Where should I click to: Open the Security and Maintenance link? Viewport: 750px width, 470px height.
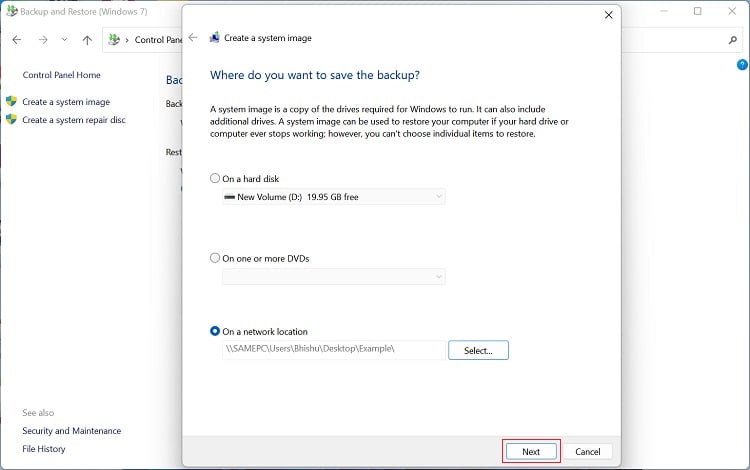click(71, 431)
